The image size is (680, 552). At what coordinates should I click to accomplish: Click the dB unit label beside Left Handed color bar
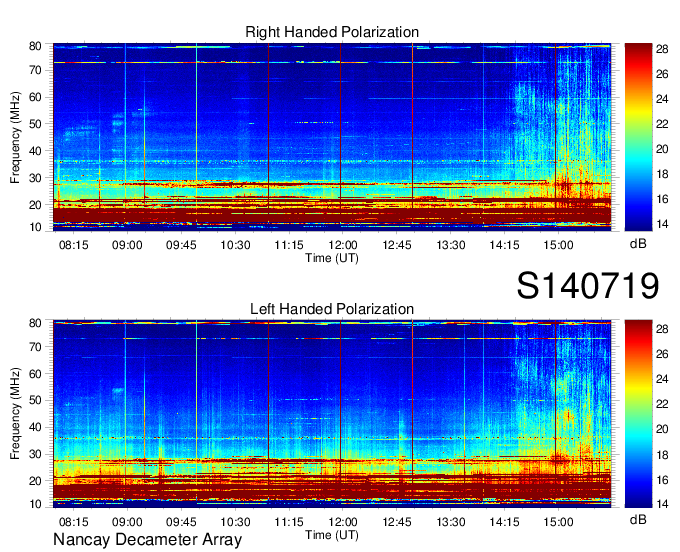[638, 519]
